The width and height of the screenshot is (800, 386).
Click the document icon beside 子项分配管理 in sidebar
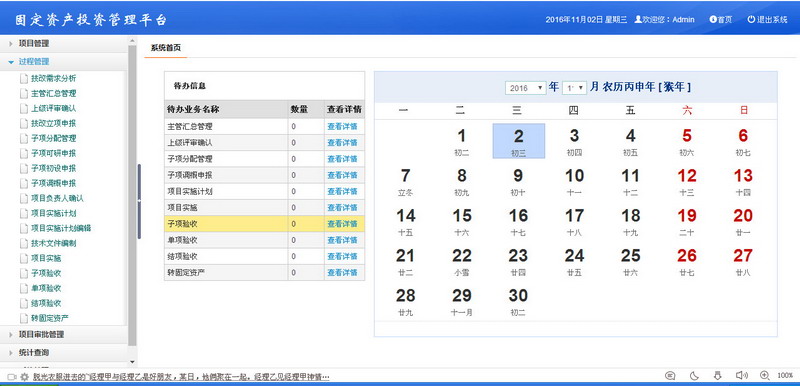tap(23, 139)
